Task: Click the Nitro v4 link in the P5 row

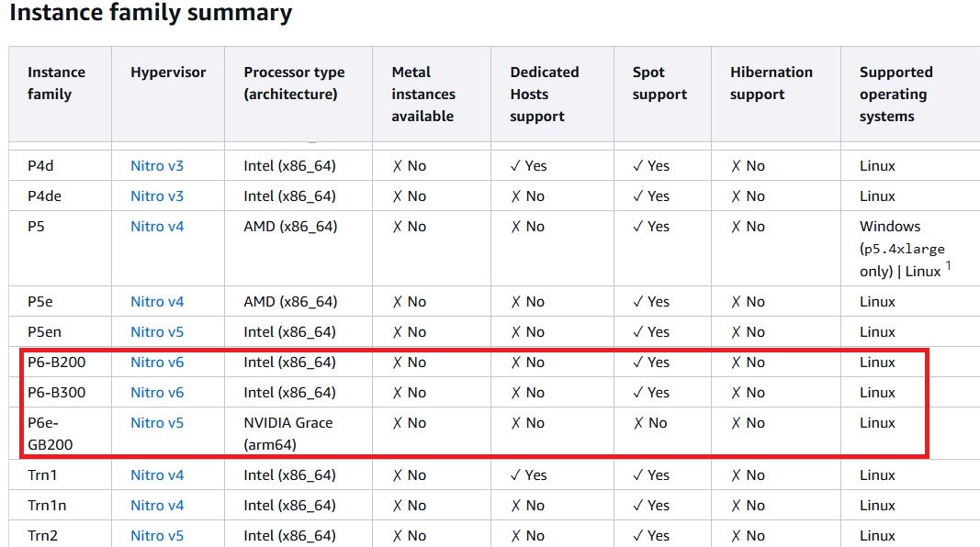Action: pyautogui.click(x=157, y=227)
